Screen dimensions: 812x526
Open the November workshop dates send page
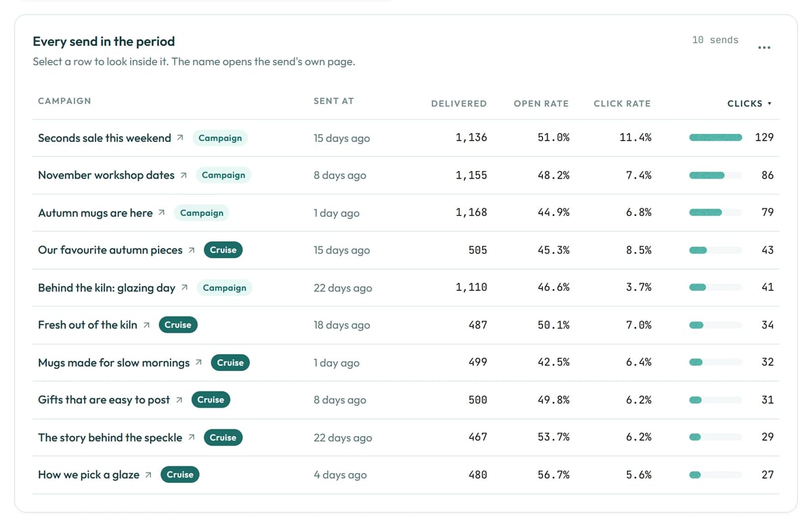coord(106,175)
